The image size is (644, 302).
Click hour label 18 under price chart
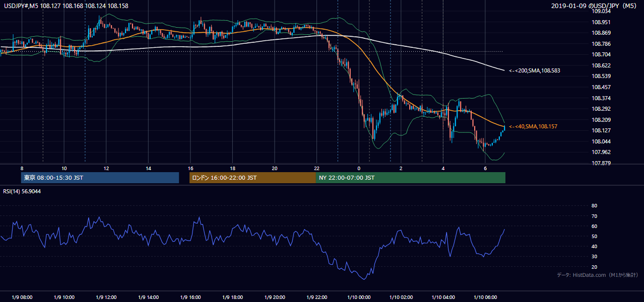click(x=232, y=168)
